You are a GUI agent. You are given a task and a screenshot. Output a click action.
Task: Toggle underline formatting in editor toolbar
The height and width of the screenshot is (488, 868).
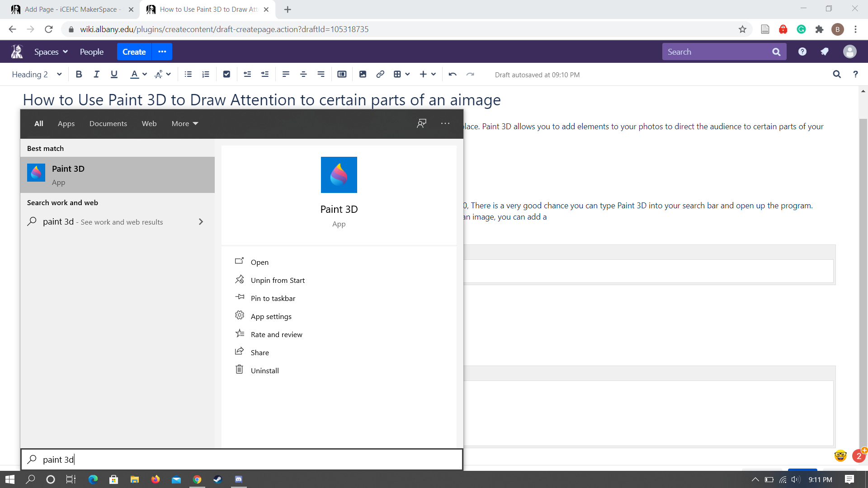tap(114, 75)
